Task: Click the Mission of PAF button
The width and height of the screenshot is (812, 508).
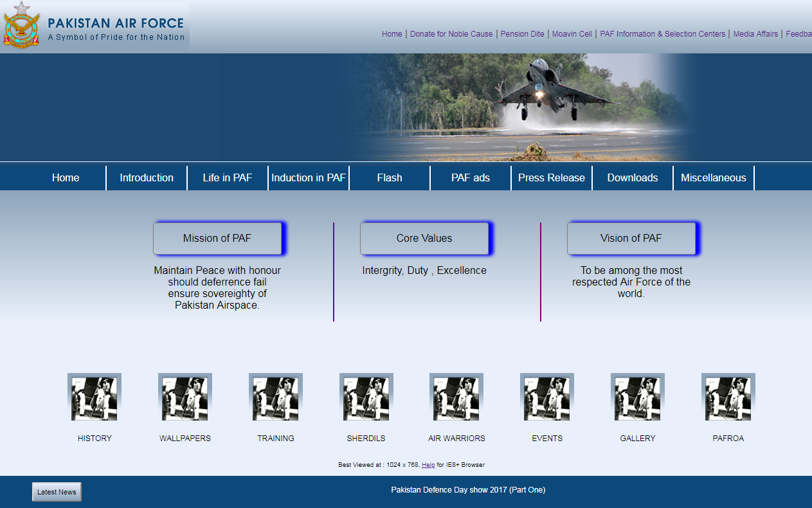Action: [x=217, y=239]
